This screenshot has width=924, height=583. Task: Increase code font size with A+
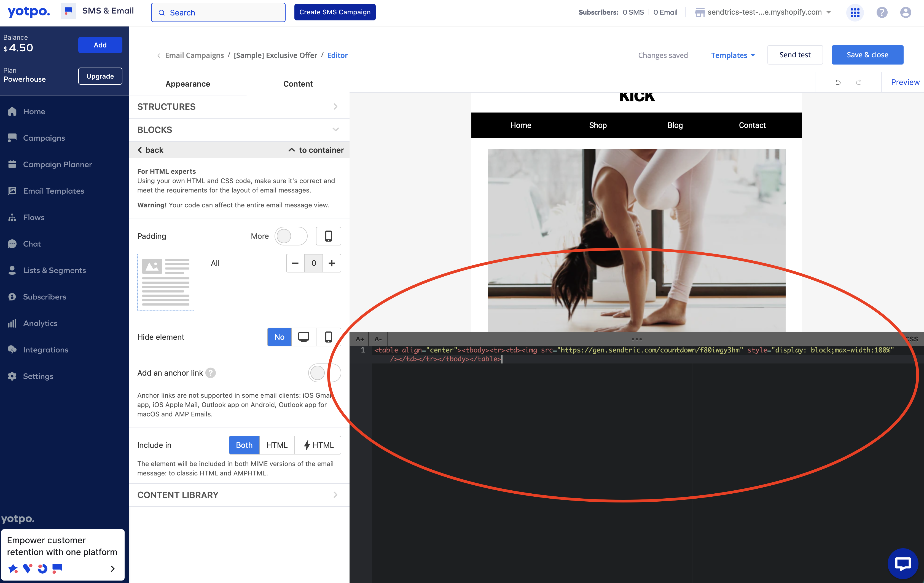click(359, 339)
